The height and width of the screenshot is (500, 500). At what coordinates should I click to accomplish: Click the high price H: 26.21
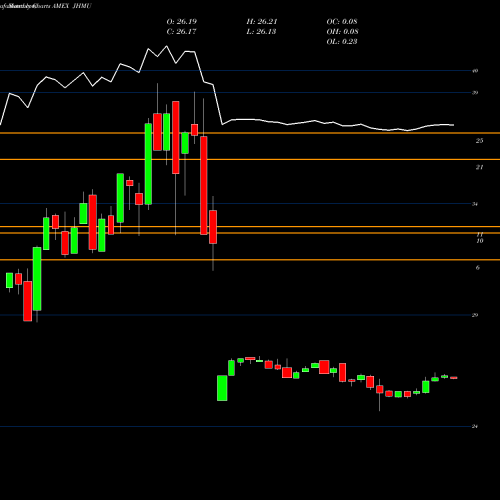(262, 22)
